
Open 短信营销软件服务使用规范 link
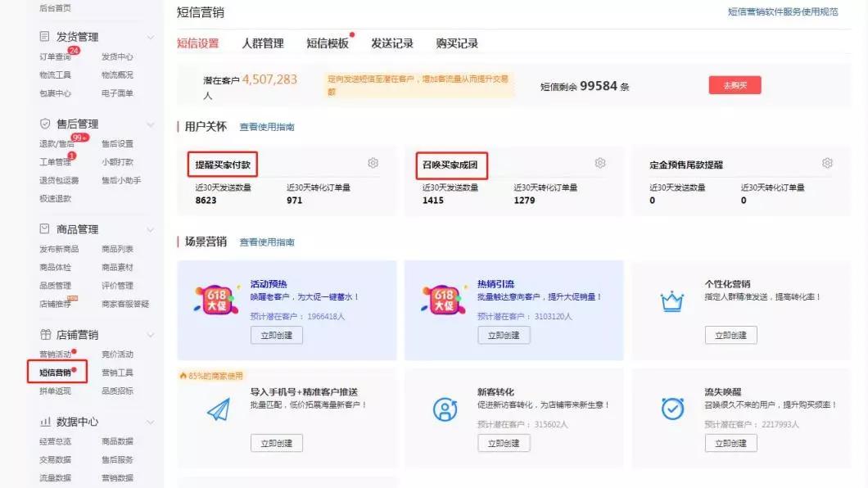[783, 11]
